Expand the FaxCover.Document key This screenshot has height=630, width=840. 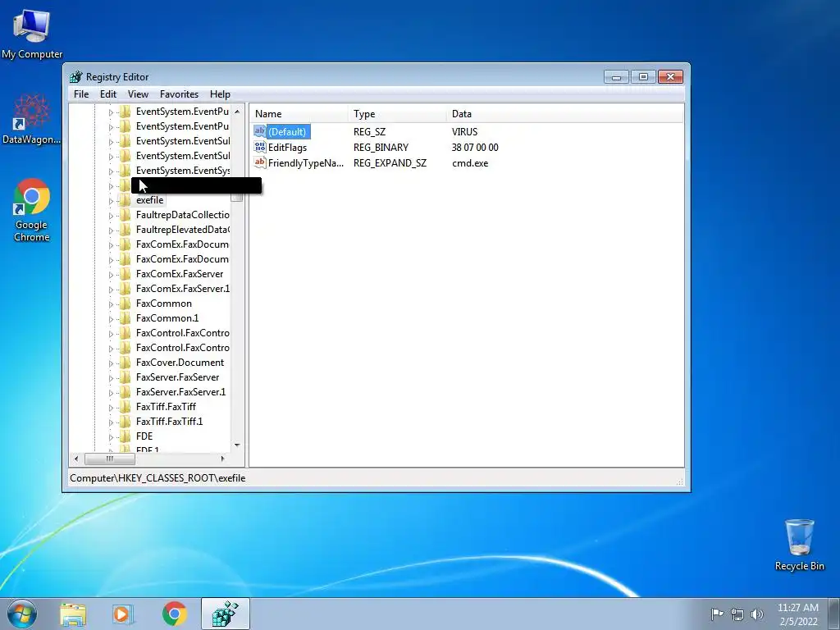[111, 363]
